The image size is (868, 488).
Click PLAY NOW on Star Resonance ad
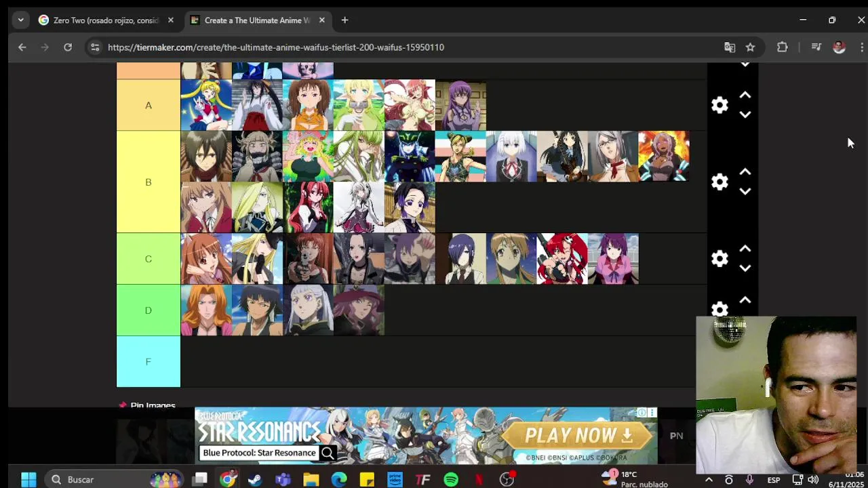(x=578, y=435)
